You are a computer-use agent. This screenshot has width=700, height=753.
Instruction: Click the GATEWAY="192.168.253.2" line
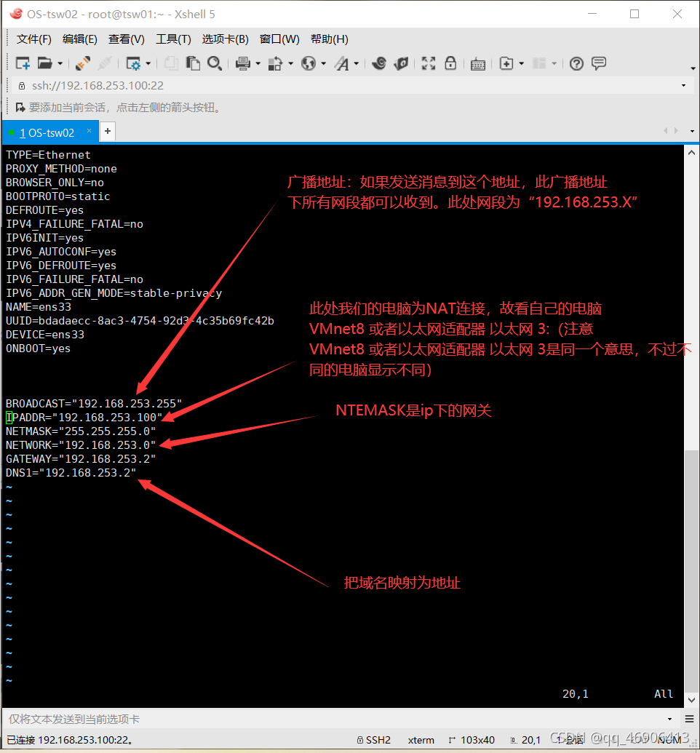81,458
